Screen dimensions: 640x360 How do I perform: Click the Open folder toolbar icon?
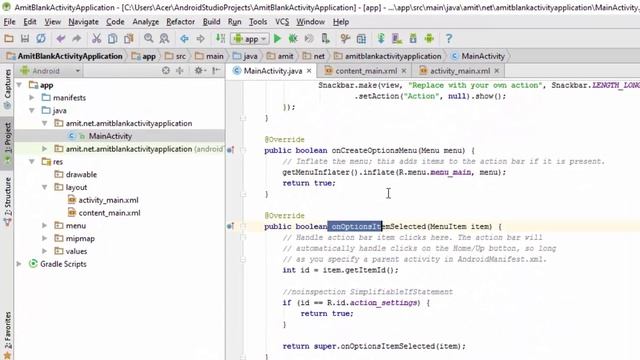pyautogui.click(x=9, y=39)
